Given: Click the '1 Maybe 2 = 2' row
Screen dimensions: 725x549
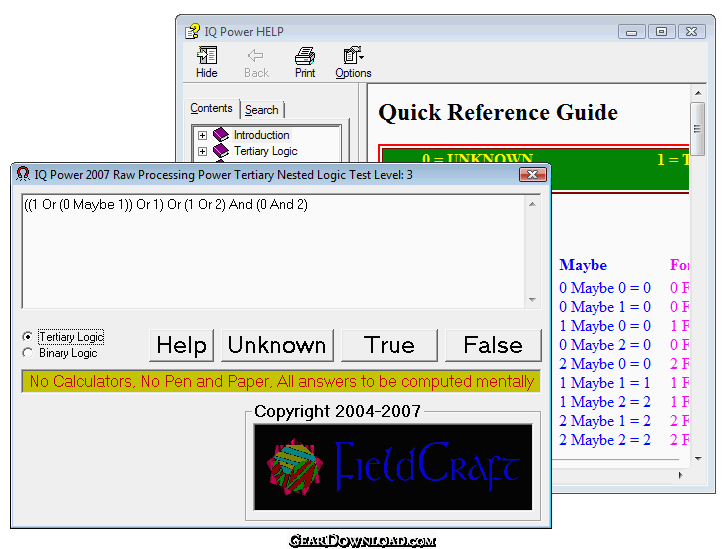Looking at the screenshot, I should [605, 401].
